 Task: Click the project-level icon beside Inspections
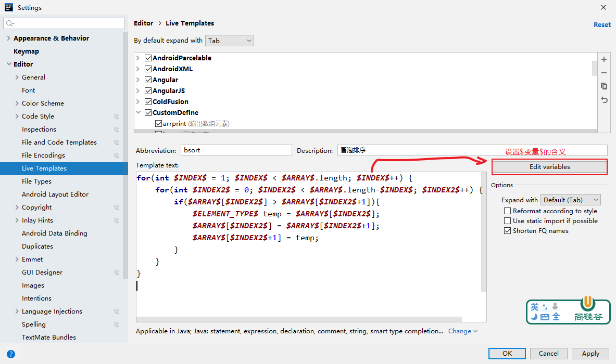[117, 129]
